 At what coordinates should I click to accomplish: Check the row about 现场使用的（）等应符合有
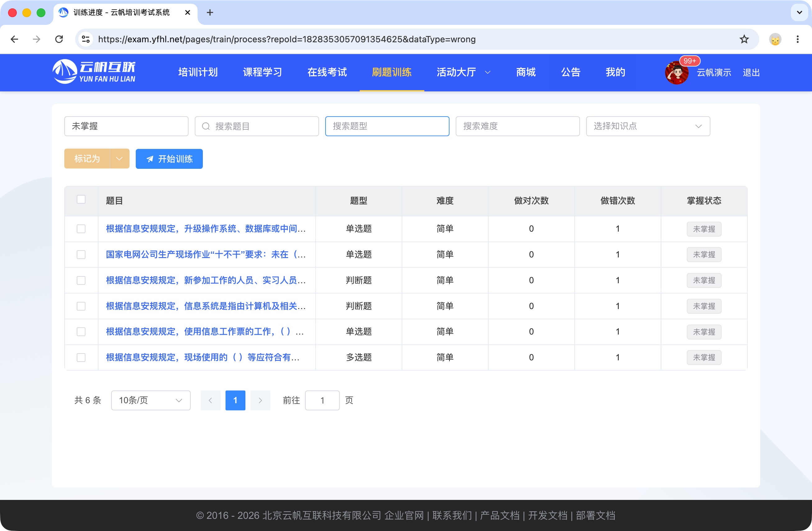(81, 358)
